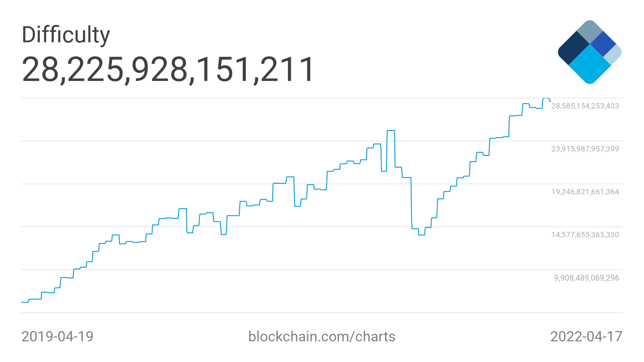
Task: Click the gray-blue top segment of the logo
Action: click(590, 31)
